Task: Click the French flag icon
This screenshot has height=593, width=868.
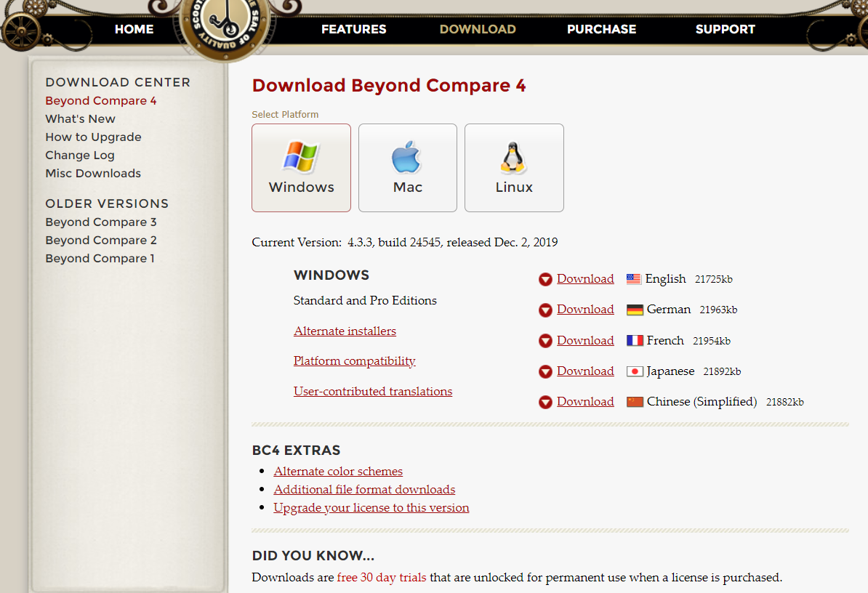Action: click(x=635, y=340)
